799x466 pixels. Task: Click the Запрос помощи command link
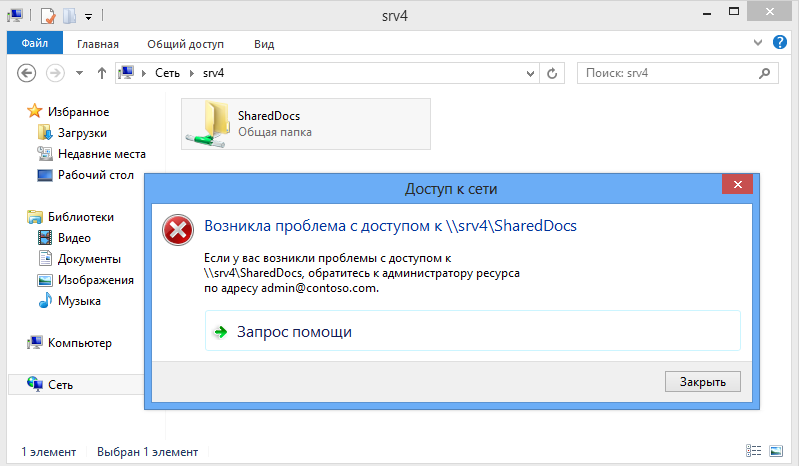[472, 331]
